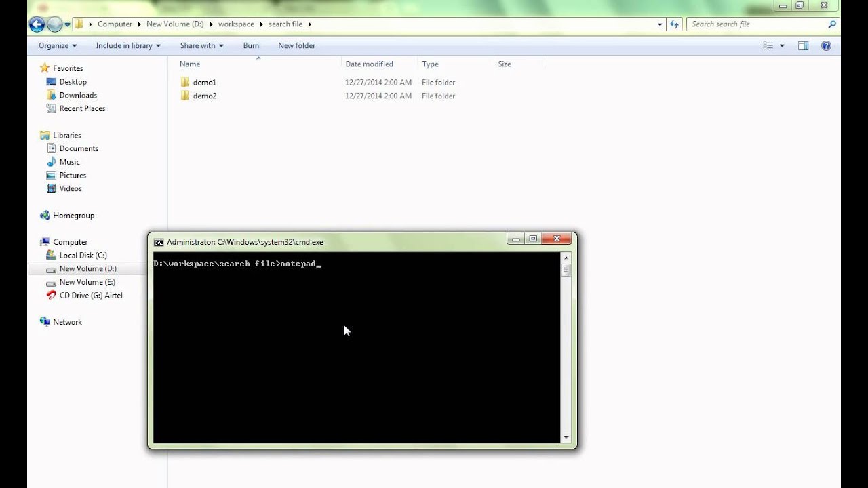Go to New Volume (D:) in breadcrumb

pos(175,24)
